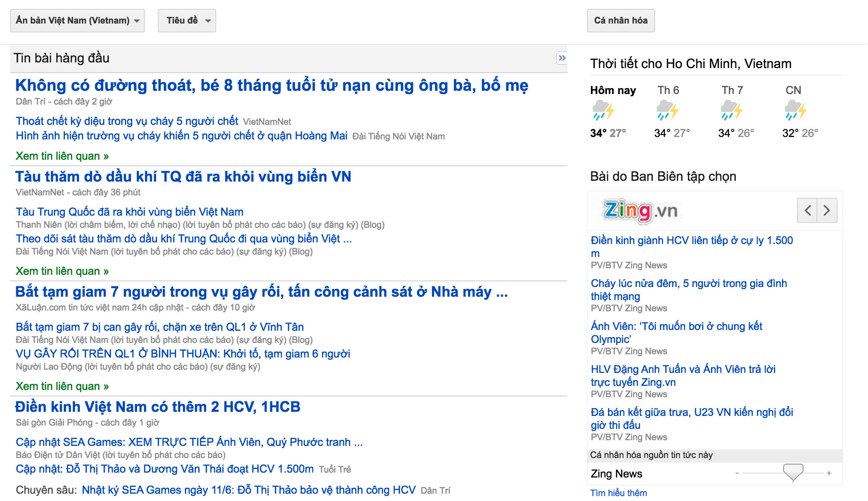The width and height of the screenshot is (868, 501).
Task: Open Điền kinh Việt Nam có thêm 2 HCV
Action: tap(157, 407)
